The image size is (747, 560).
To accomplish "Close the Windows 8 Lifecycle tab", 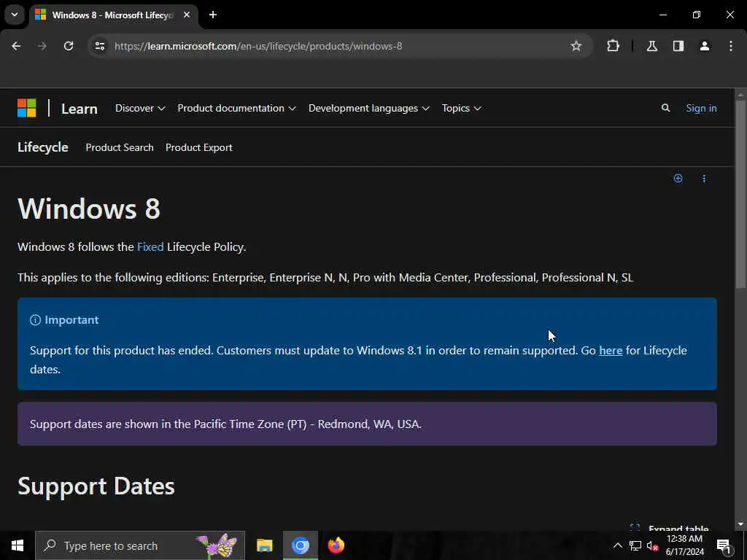I will pyautogui.click(x=187, y=15).
